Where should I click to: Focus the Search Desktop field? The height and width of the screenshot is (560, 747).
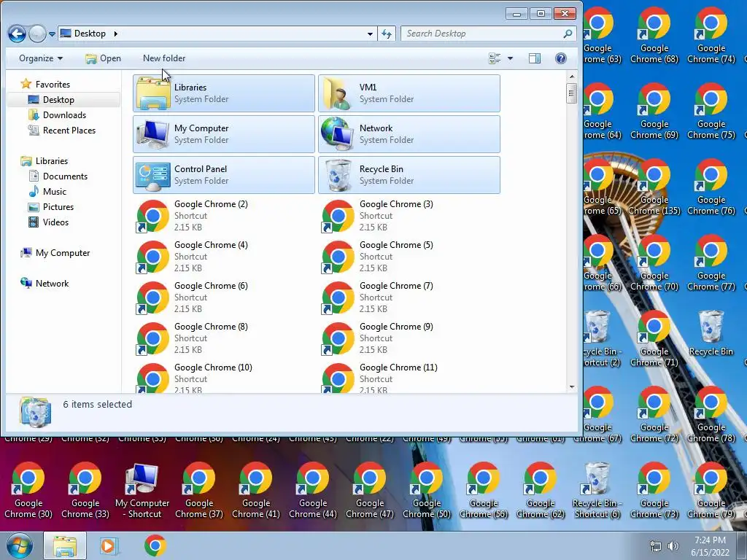(x=488, y=34)
